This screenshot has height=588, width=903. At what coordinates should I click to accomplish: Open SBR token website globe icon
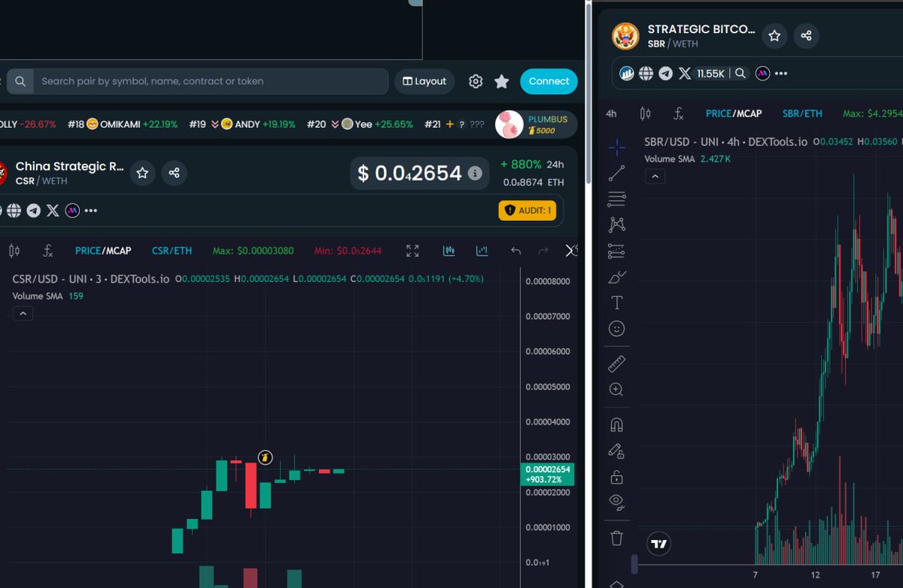(x=646, y=74)
